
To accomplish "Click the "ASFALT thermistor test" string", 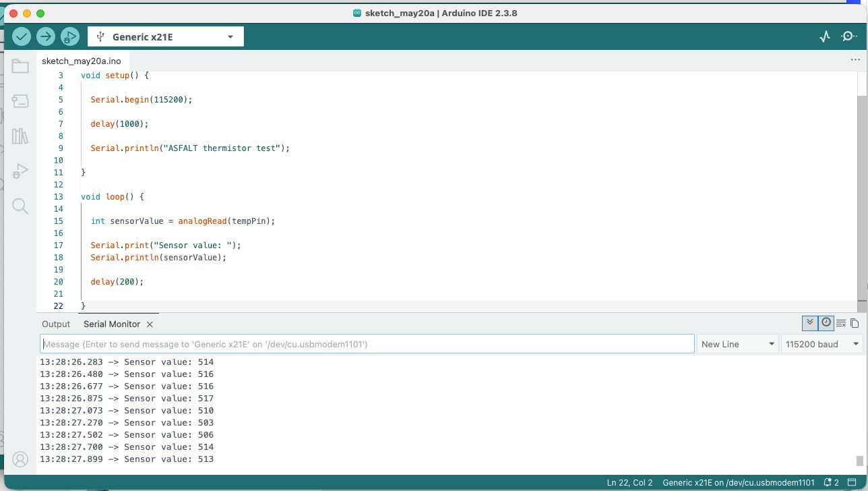I will click(224, 148).
